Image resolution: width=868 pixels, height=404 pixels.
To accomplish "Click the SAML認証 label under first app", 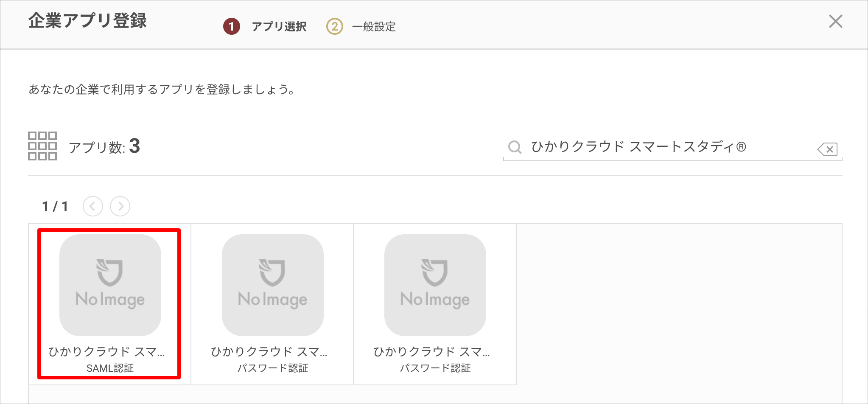I will tap(110, 368).
